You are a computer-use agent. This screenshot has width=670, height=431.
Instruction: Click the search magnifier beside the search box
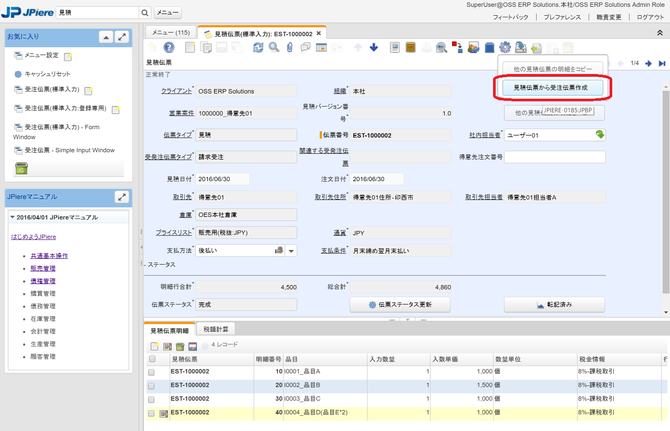click(145, 13)
